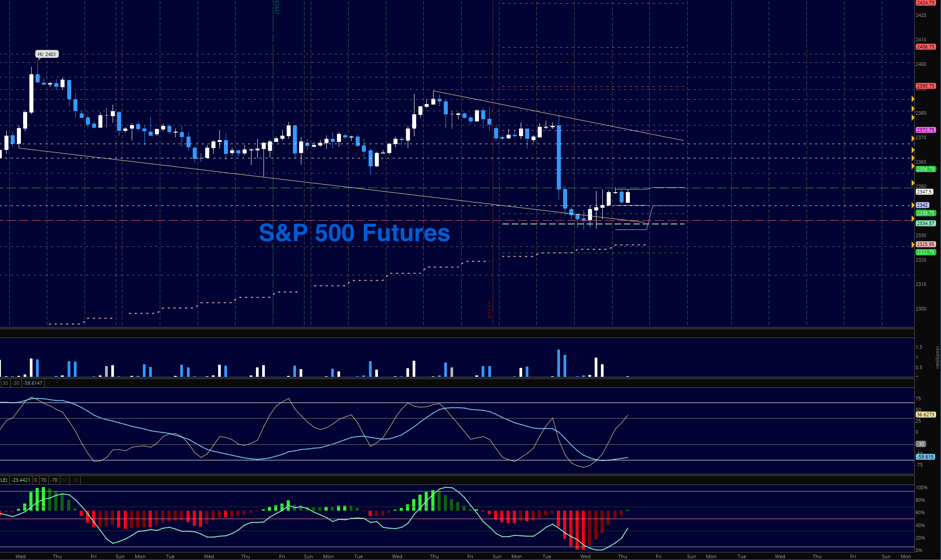The image size is (941, 560).
Task: Click the -59.615 value label on axis
Action: [x=925, y=457]
